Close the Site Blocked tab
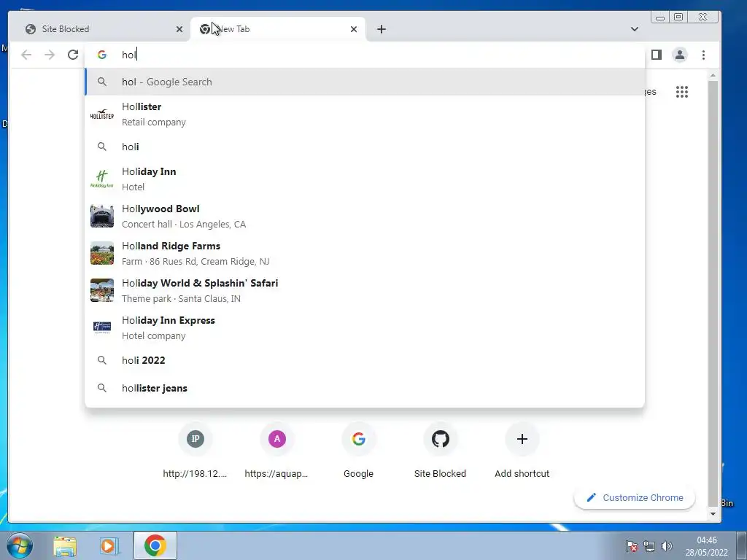The image size is (747, 560). pos(179,29)
